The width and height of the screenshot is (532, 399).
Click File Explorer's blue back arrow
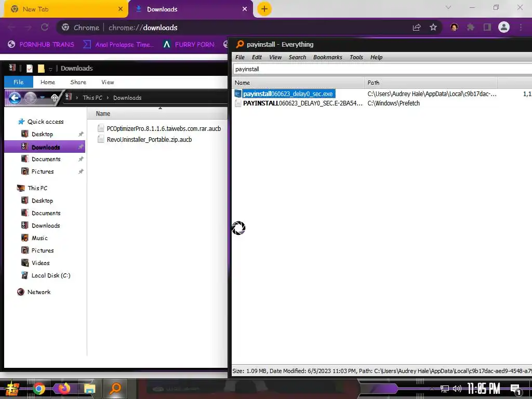15,98
